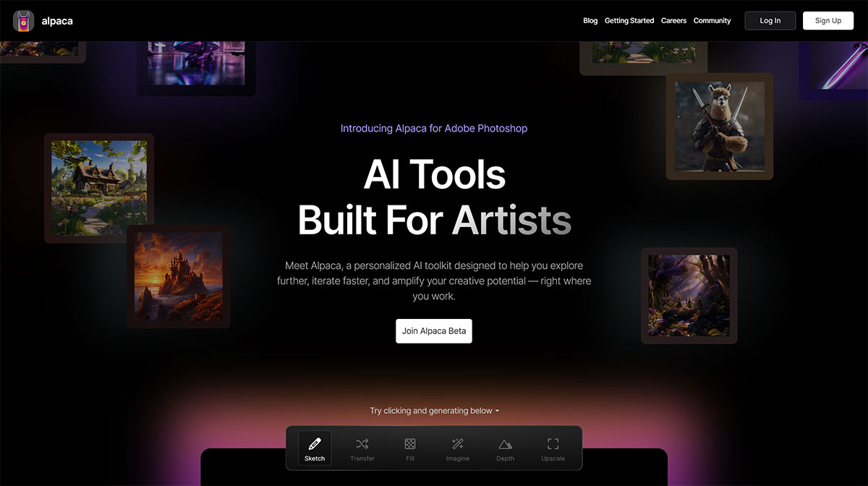
Task: Click the alpaca logo icon
Action: point(22,21)
